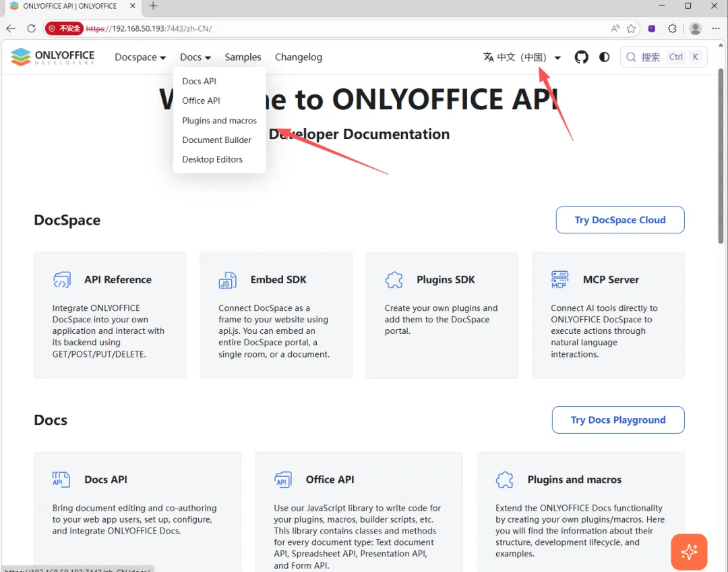Viewport: 728px width, 572px height.
Task: Choose Desktop Editors menu entry
Action: (212, 159)
